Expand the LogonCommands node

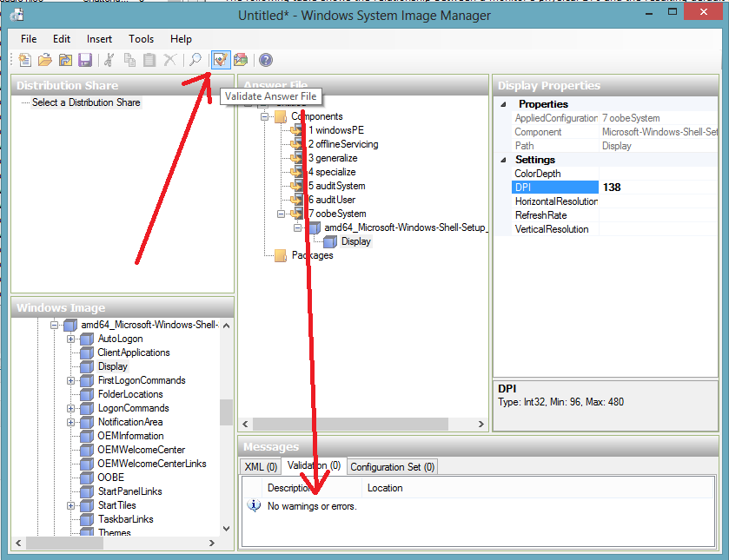70,409
